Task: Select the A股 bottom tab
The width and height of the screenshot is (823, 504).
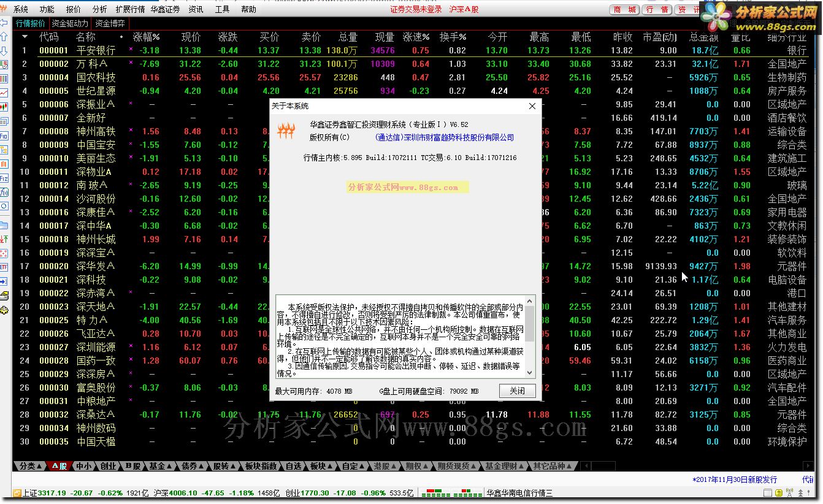Action: pos(59,466)
